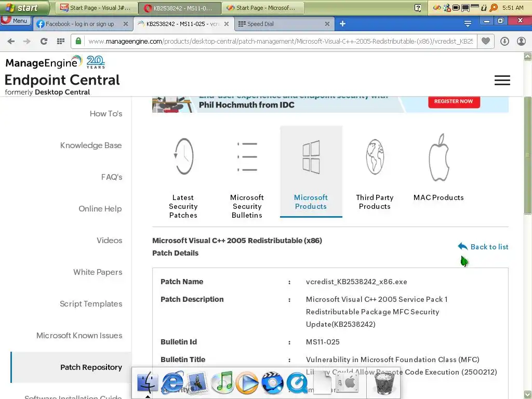Viewport: 532px width, 399px height.
Task: Click the Messenger tray icon with red X
Action: pos(447,7)
